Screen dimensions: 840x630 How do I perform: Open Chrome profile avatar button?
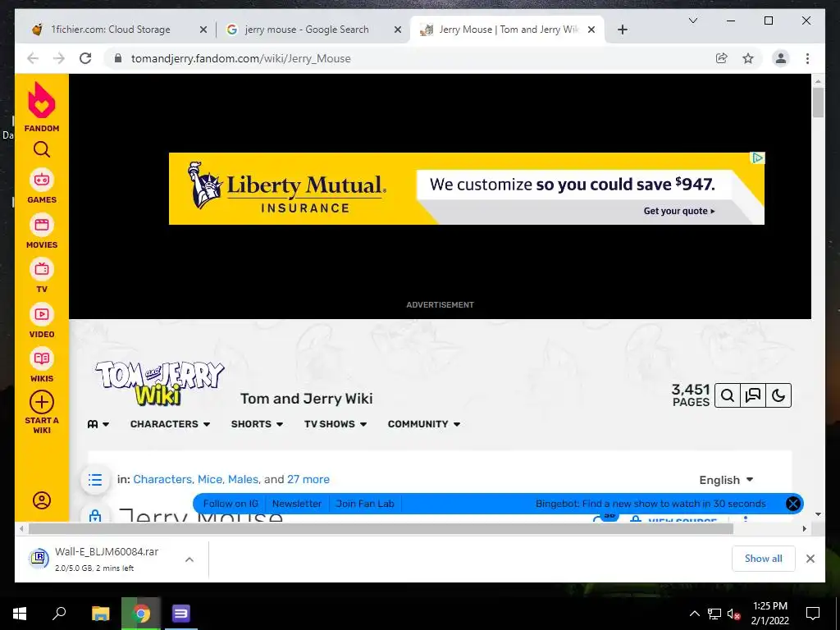781,58
